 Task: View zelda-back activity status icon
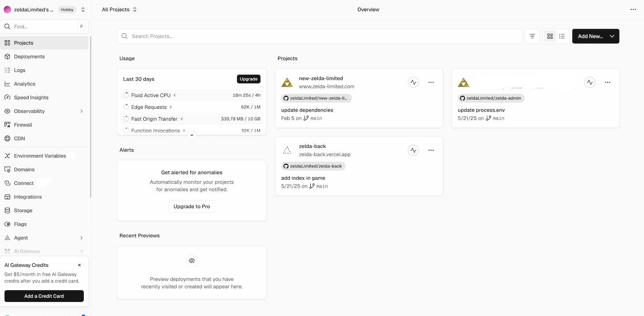(x=413, y=151)
